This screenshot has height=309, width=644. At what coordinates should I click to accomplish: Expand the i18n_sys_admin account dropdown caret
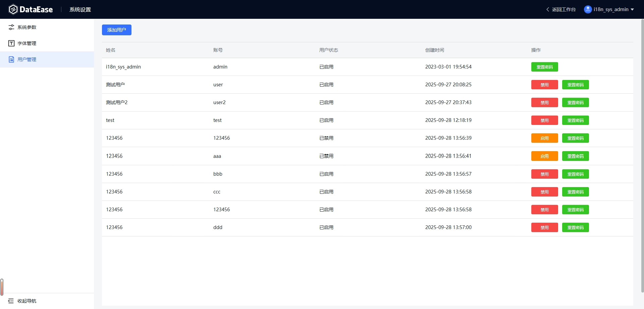click(x=632, y=9)
